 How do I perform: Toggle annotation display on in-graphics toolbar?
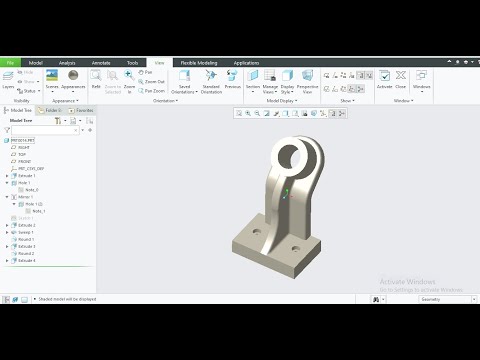[x=332, y=114]
